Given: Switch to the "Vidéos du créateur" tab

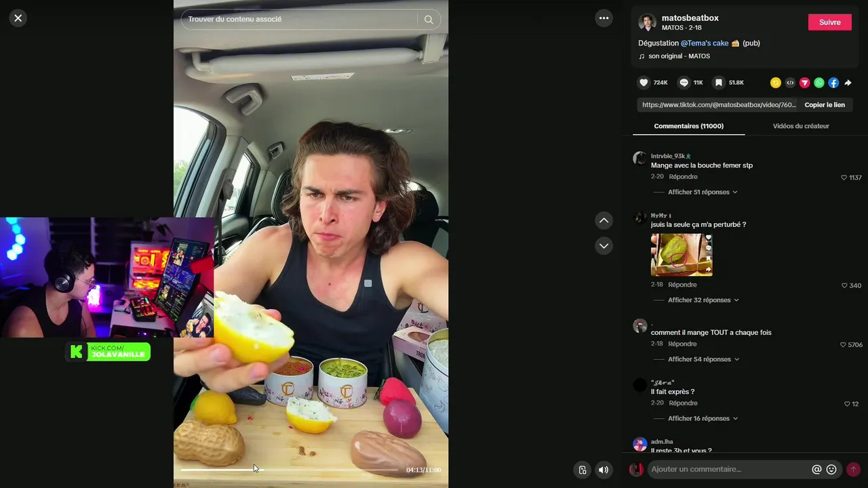Looking at the screenshot, I should (801, 126).
